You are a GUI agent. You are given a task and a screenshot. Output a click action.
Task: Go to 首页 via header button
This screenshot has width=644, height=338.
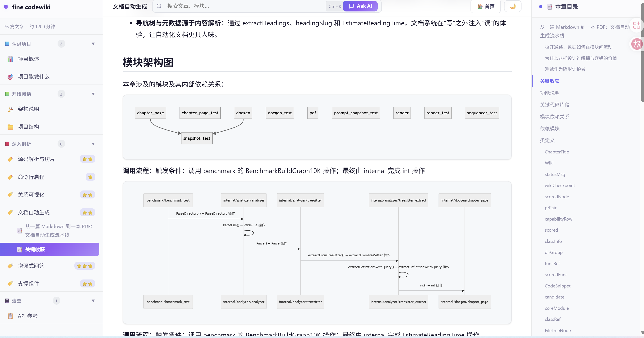tap(485, 7)
